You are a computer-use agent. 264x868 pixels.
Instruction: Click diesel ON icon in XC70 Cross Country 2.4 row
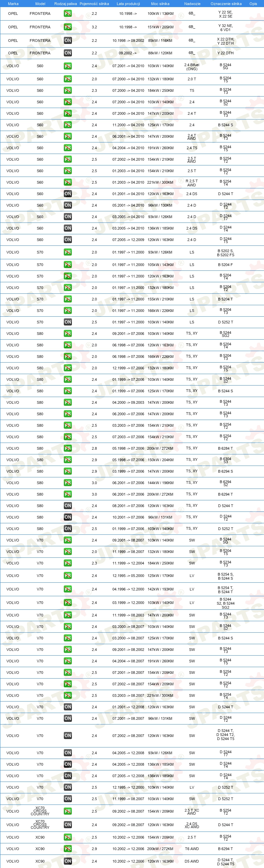pos(68,825)
